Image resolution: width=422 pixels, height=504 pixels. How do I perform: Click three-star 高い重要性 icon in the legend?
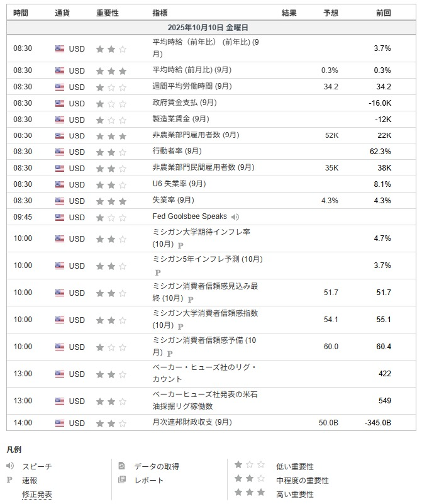250,494
